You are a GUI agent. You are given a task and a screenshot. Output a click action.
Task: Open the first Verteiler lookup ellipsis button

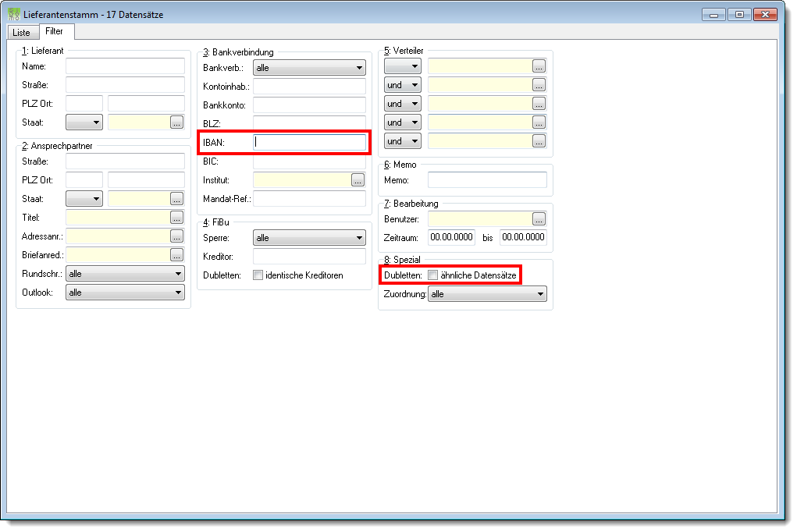point(539,66)
